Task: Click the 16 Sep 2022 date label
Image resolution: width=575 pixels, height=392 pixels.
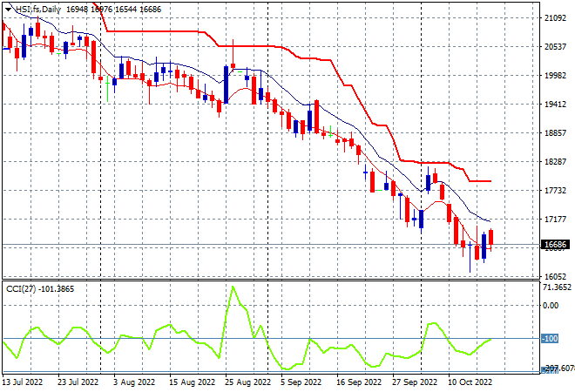Action: (x=359, y=382)
